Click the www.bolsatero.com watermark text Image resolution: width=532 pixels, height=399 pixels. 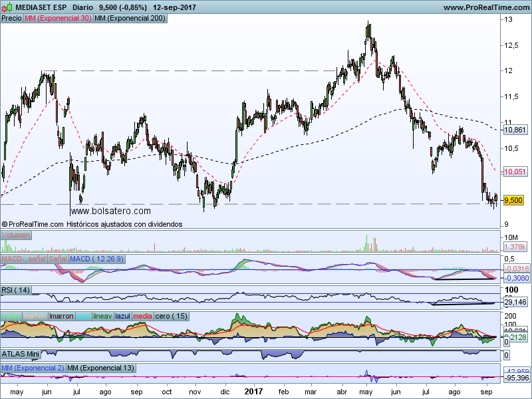pos(110,211)
